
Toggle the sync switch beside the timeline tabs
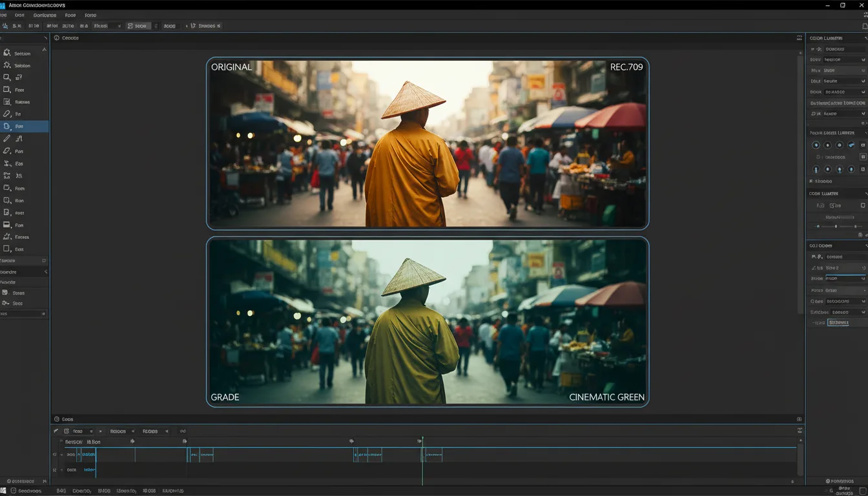pos(183,431)
